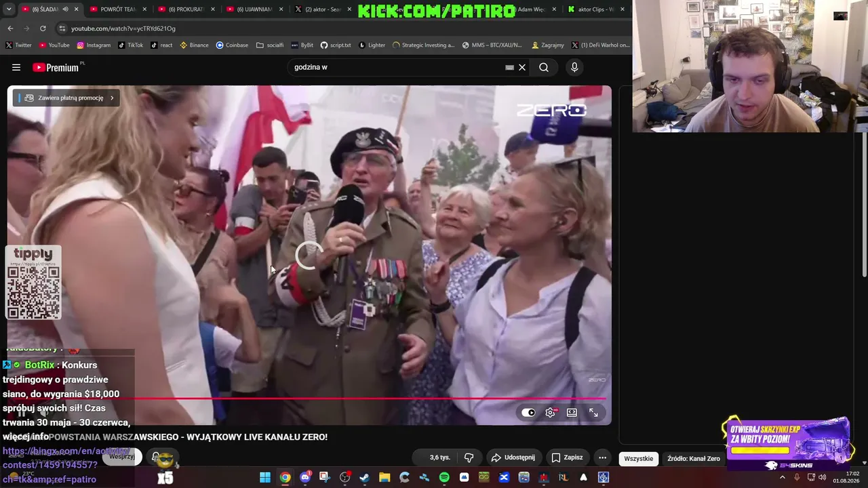Screen dimensions: 868x488
Task: Switch to theater mode
Action: click(572, 412)
